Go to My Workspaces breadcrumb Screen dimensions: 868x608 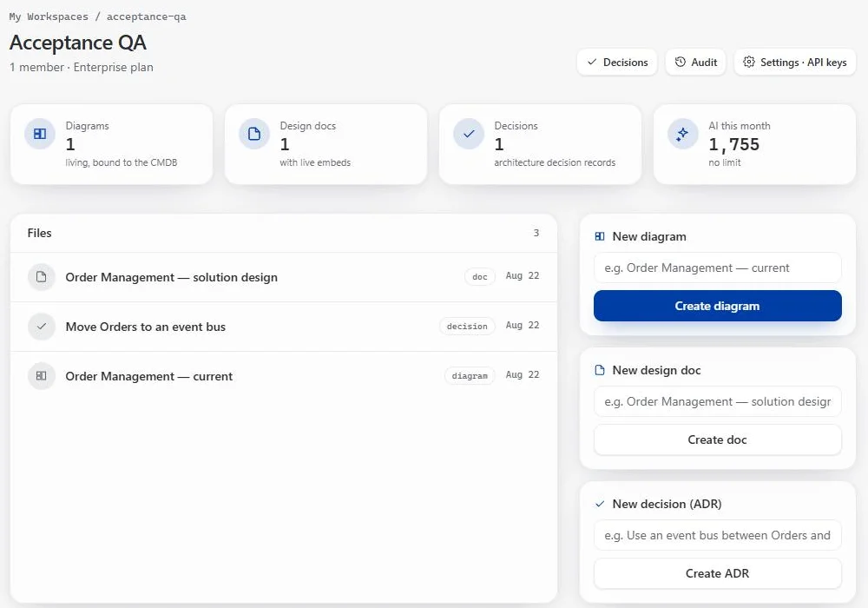pos(49,17)
